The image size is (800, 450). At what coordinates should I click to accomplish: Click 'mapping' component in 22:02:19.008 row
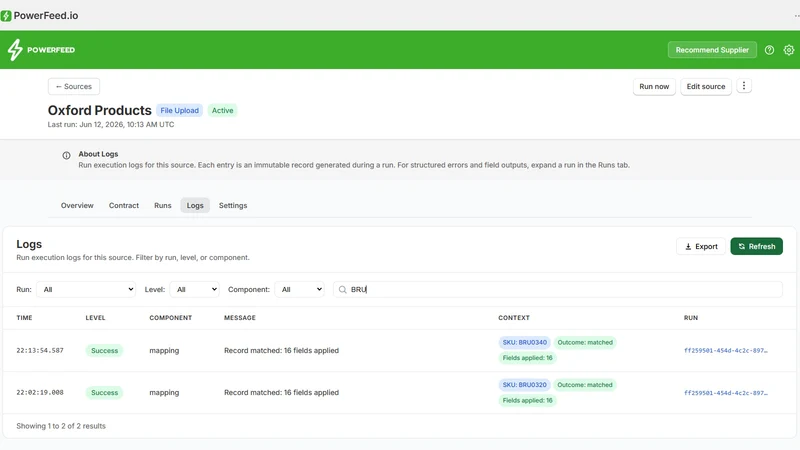pos(164,393)
